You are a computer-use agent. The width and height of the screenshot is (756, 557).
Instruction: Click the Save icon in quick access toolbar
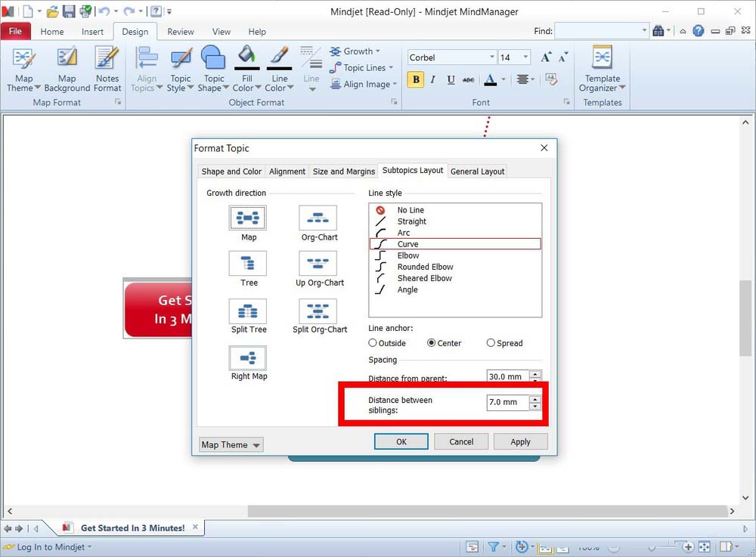[x=69, y=11]
